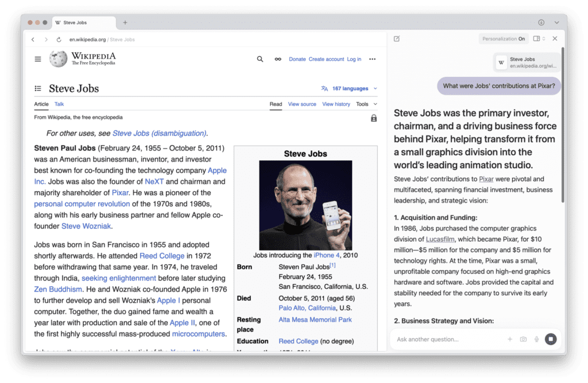Open the View source tab
588x383 pixels.
click(302, 104)
